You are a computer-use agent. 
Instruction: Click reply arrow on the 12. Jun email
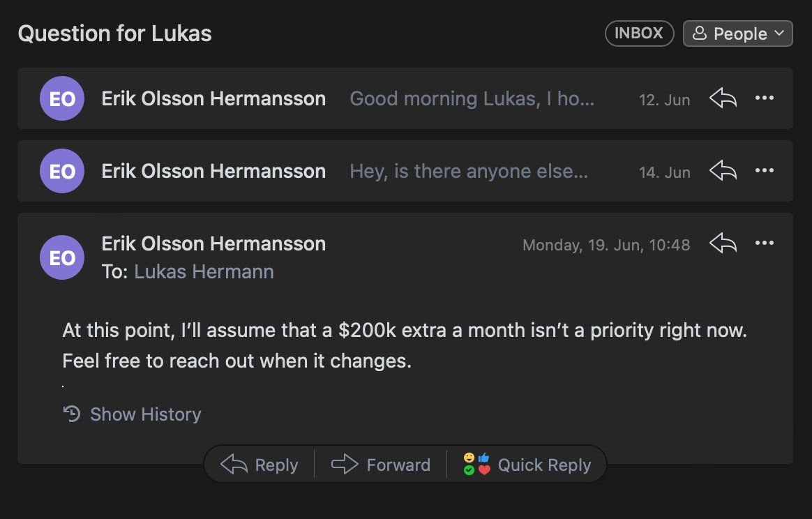coord(723,98)
